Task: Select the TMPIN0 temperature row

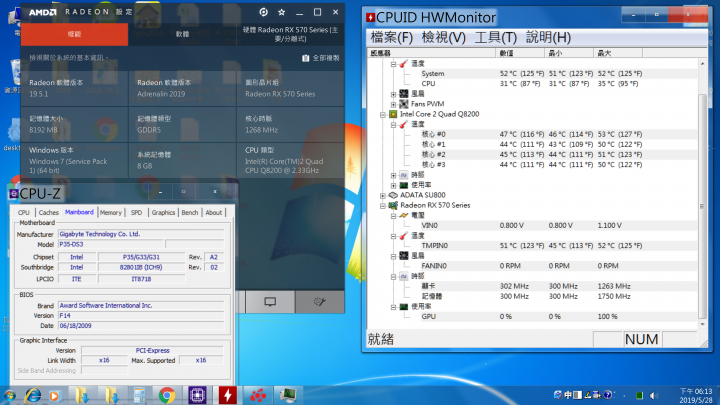Action: click(532, 246)
